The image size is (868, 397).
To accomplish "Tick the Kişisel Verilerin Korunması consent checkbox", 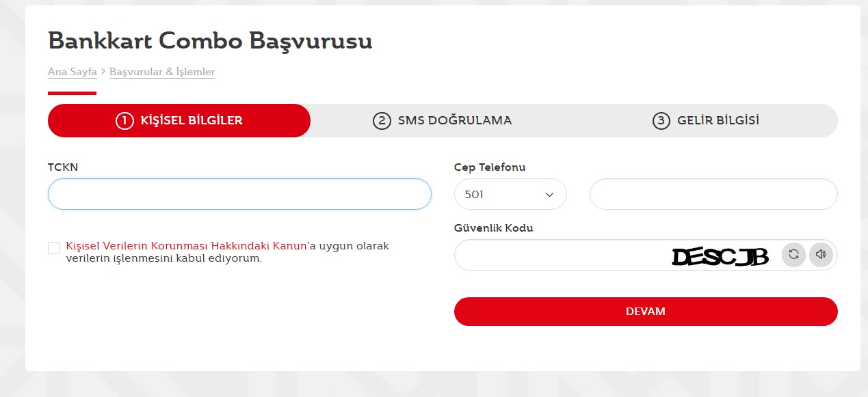I will [x=53, y=247].
